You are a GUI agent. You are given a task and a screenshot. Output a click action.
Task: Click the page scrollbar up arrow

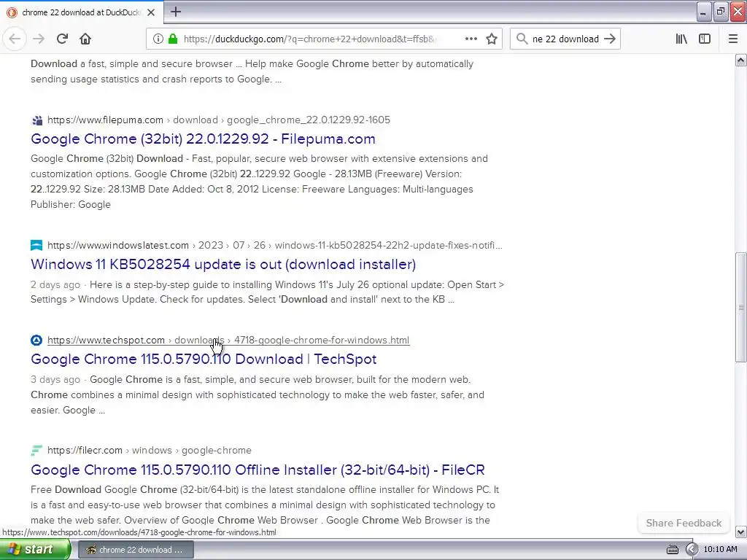click(x=741, y=60)
